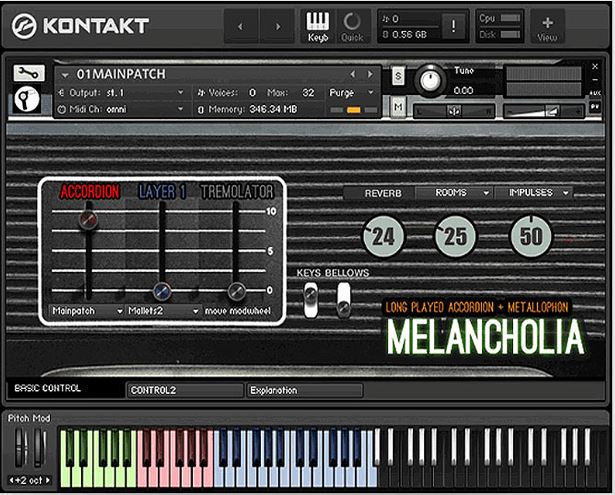Click the Memory 346.34 MB readout
This screenshot has width=615, height=495.
(x=273, y=109)
